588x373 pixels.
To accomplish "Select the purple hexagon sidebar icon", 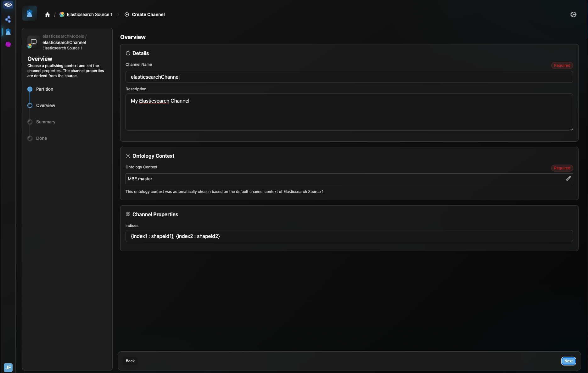I will (8, 44).
